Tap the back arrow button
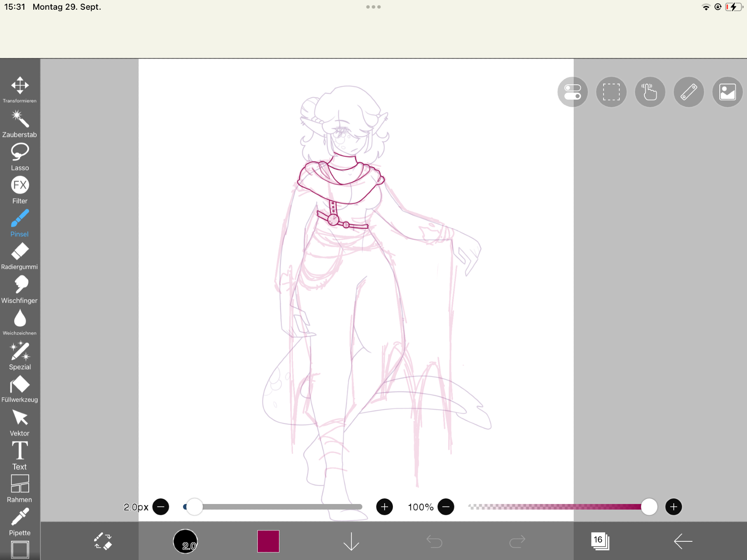Screen dimensions: 747x560 [683, 541]
